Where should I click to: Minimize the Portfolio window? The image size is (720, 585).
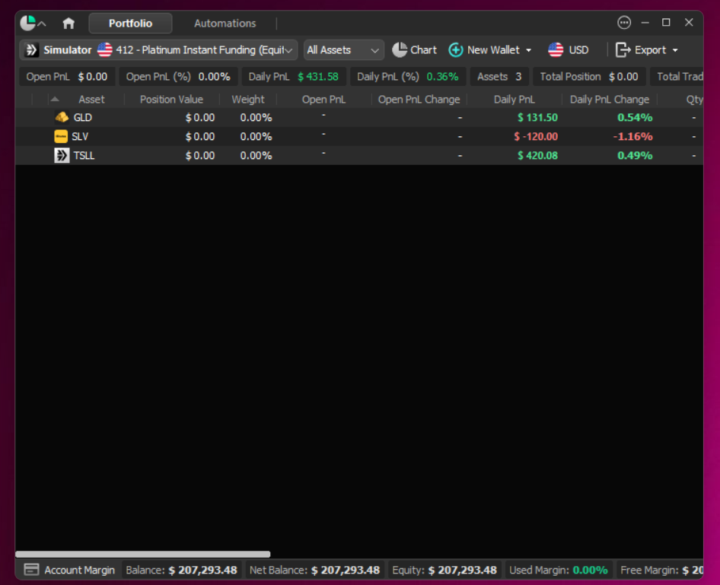click(x=645, y=22)
